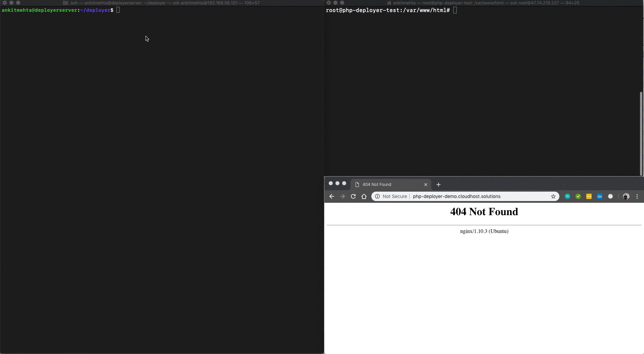This screenshot has height=354, width=644.
Task: Click the left terminal window title bar text
Action: pos(165,3)
